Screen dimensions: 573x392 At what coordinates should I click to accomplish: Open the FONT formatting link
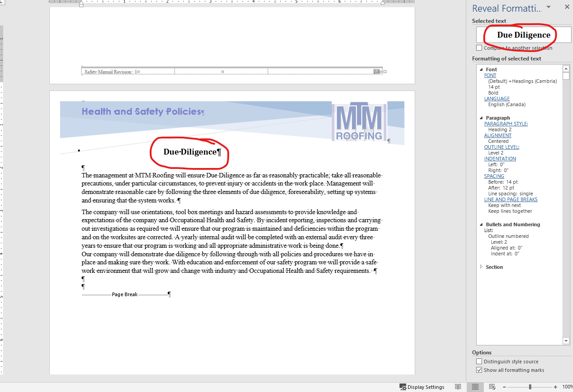tap(490, 75)
